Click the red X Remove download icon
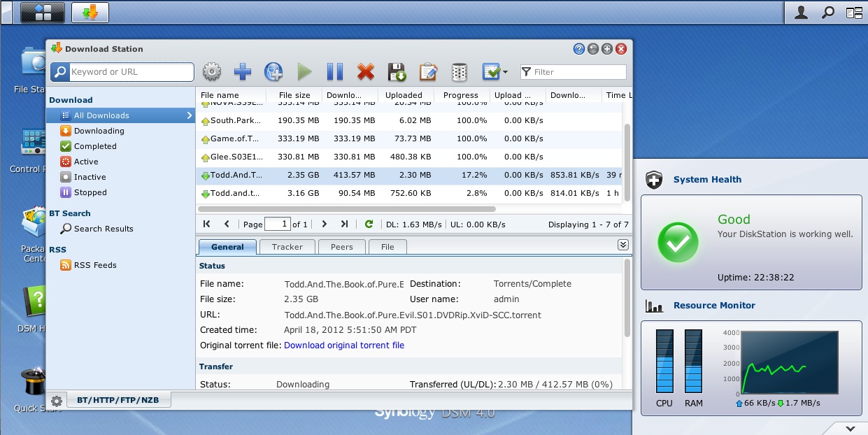 click(366, 71)
